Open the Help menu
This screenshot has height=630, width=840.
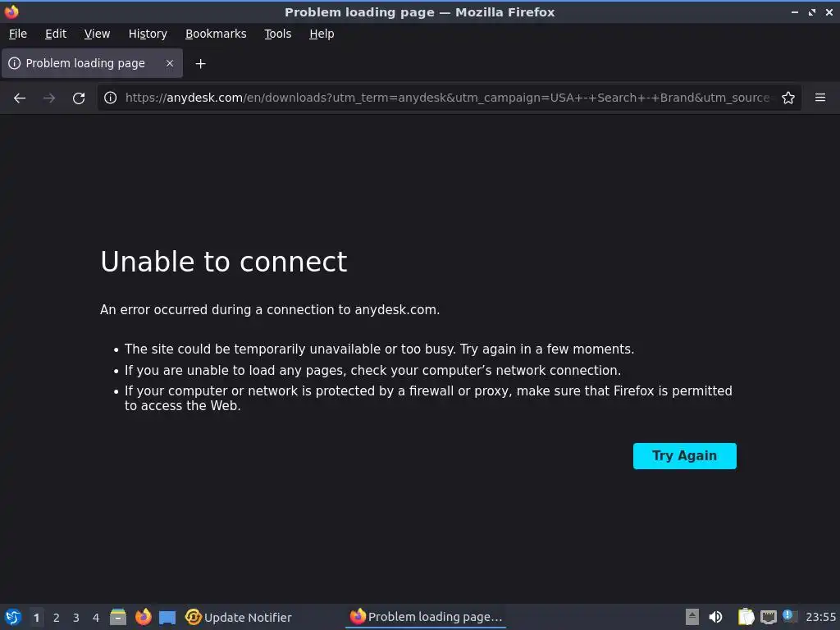(322, 34)
